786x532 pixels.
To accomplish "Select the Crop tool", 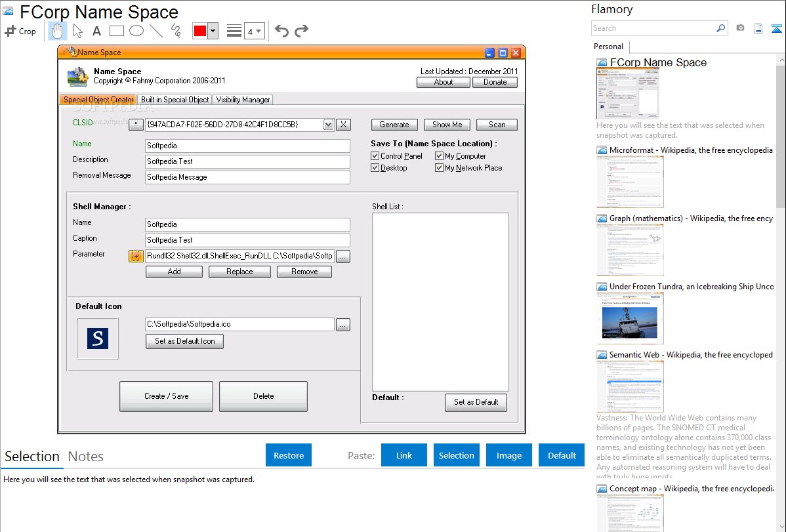I will (20, 31).
